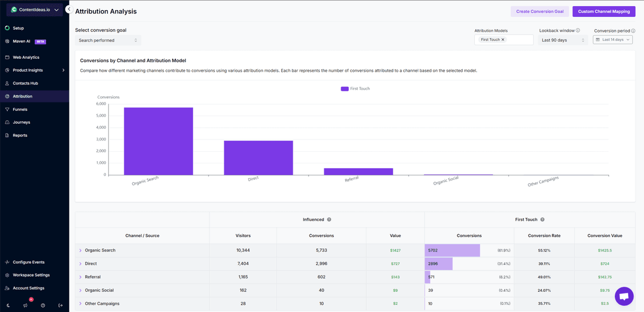644x312 pixels.
Task: Toggle dark mode with the moon icon
Action: coord(8,305)
